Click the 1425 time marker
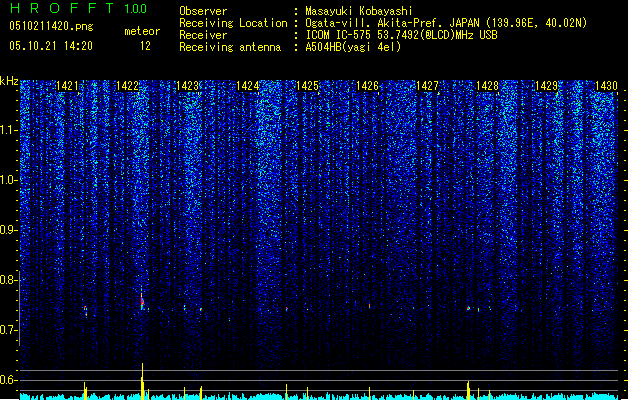This screenshot has height=400, width=629. [x=307, y=86]
